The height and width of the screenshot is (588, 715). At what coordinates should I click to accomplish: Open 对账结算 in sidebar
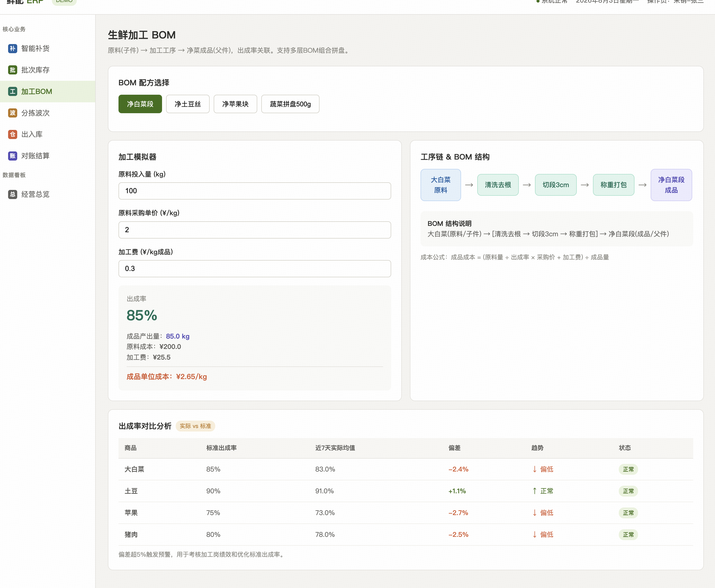[x=47, y=156]
